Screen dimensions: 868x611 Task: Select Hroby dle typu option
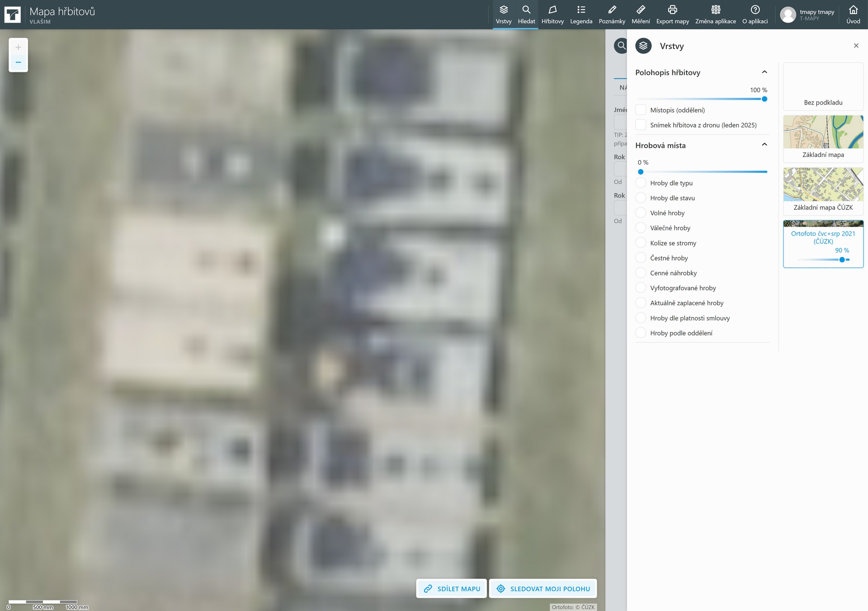click(x=641, y=183)
